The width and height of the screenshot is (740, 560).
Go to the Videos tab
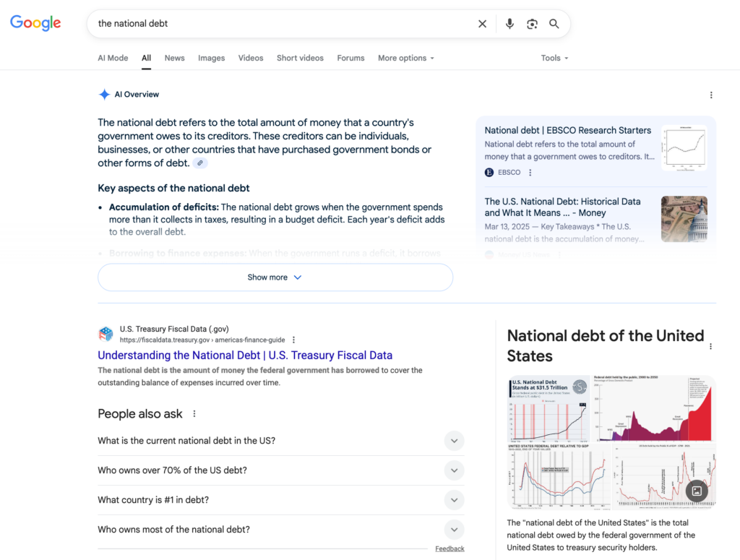tap(251, 58)
